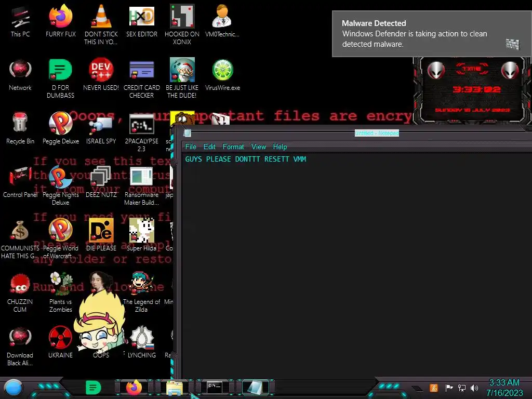This screenshot has width=532, height=399.
Task: Click the Malware Detected notification
Action: pos(432,34)
